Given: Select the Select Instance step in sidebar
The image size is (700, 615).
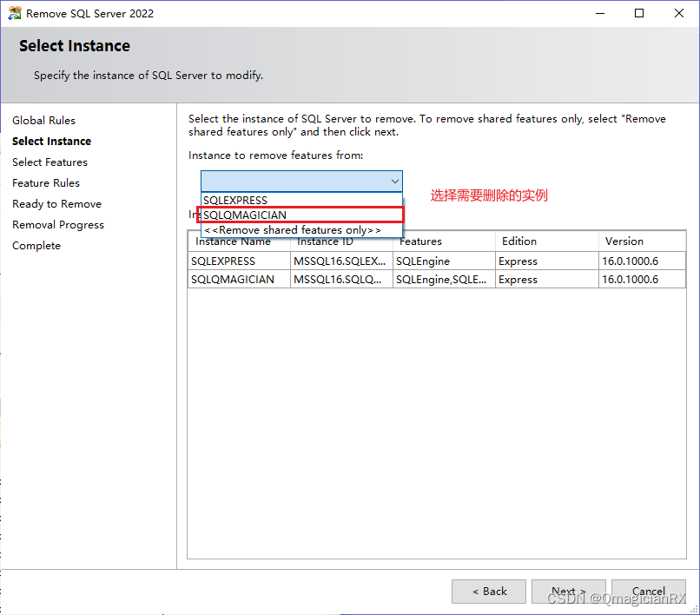Looking at the screenshot, I should [x=52, y=141].
